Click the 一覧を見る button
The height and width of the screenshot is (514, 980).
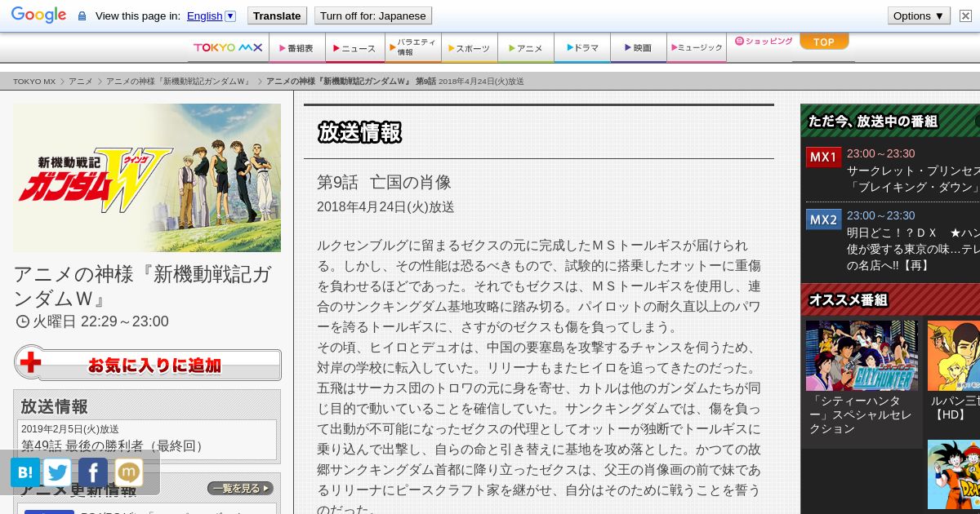click(x=240, y=489)
